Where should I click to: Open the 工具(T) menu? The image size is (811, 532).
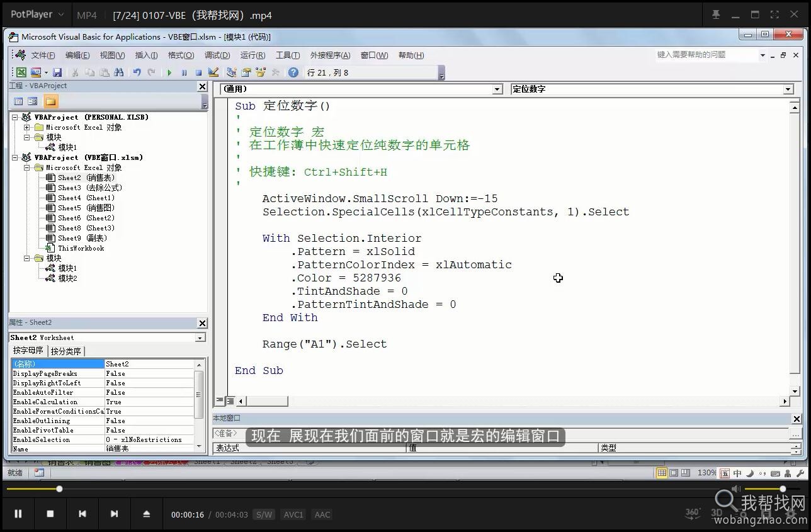(288, 55)
